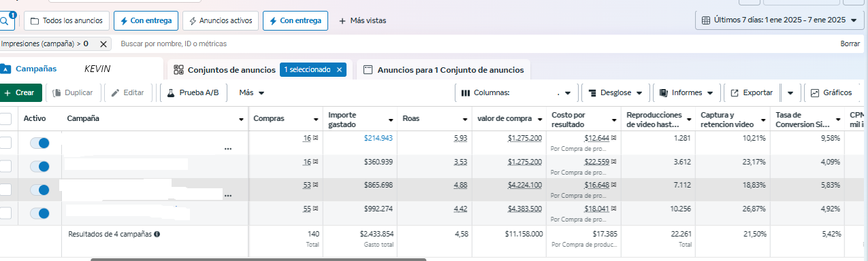Click the Editar pencil button

[x=128, y=92]
